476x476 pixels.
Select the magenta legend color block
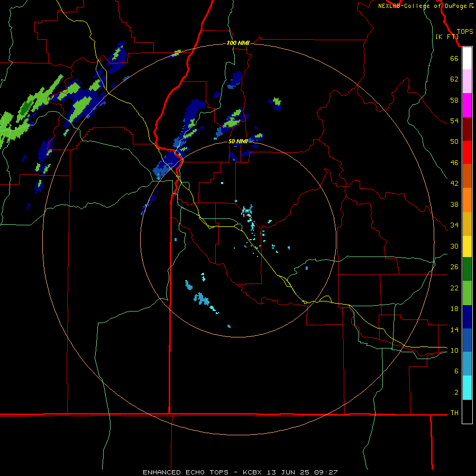[x=467, y=105]
